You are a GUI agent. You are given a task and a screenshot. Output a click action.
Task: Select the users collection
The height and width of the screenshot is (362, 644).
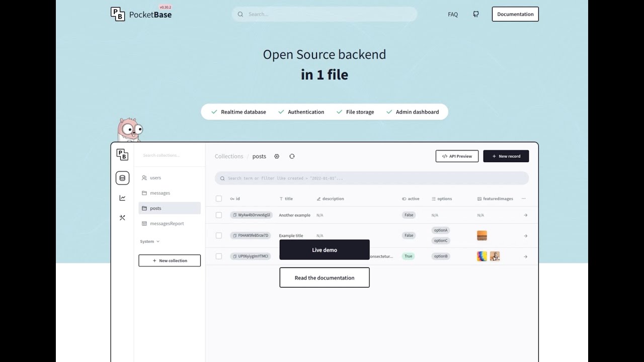coord(170,178)
